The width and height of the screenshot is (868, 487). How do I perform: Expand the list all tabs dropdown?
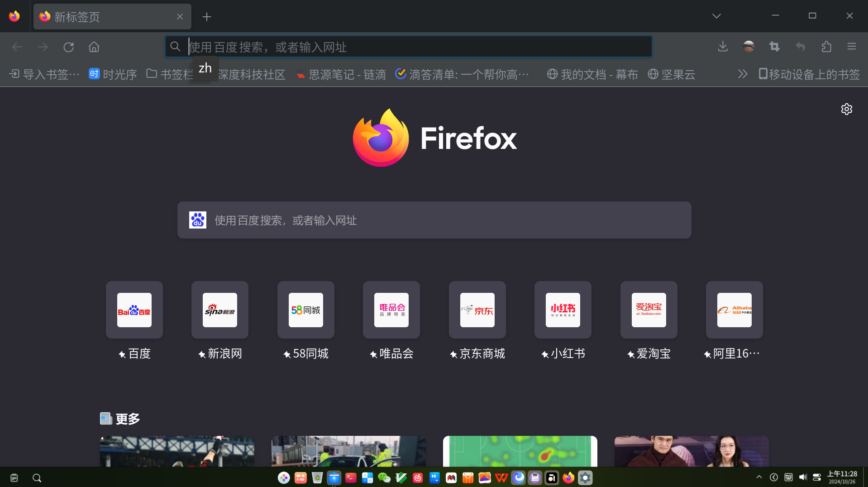click(716, 16)
